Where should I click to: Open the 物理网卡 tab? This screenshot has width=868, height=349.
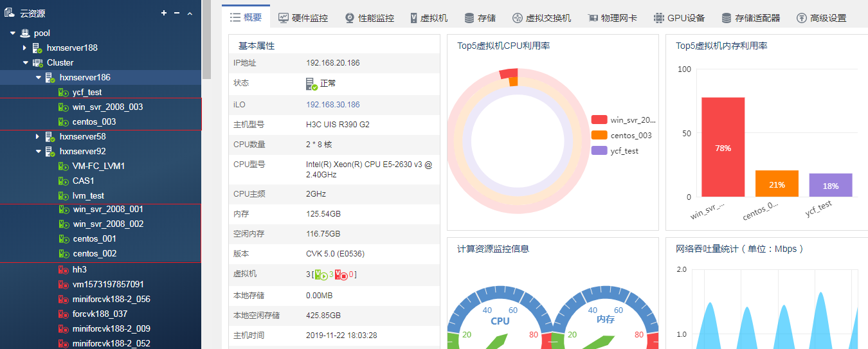tap(612, 18)
